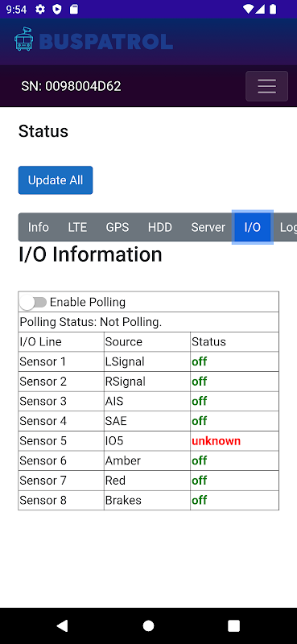
Task: Tap the Android home circle button
Action: click(148, 625)
